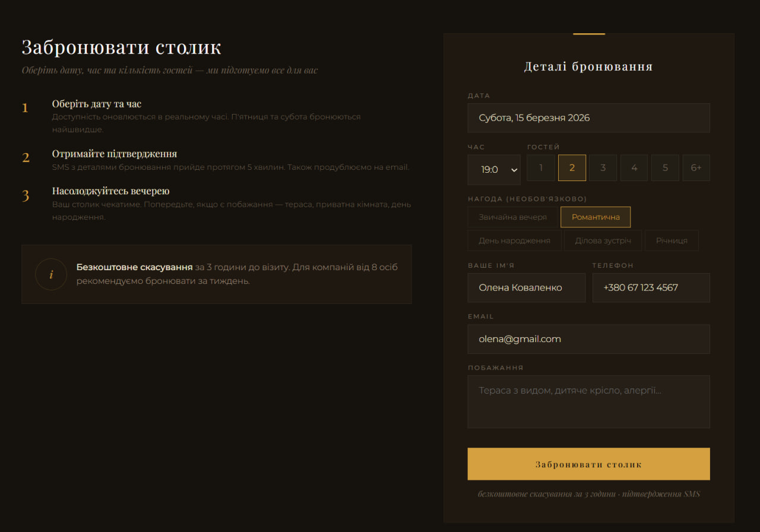
Task: Select the 6+ guests option
Action: [x=696, y=168]
